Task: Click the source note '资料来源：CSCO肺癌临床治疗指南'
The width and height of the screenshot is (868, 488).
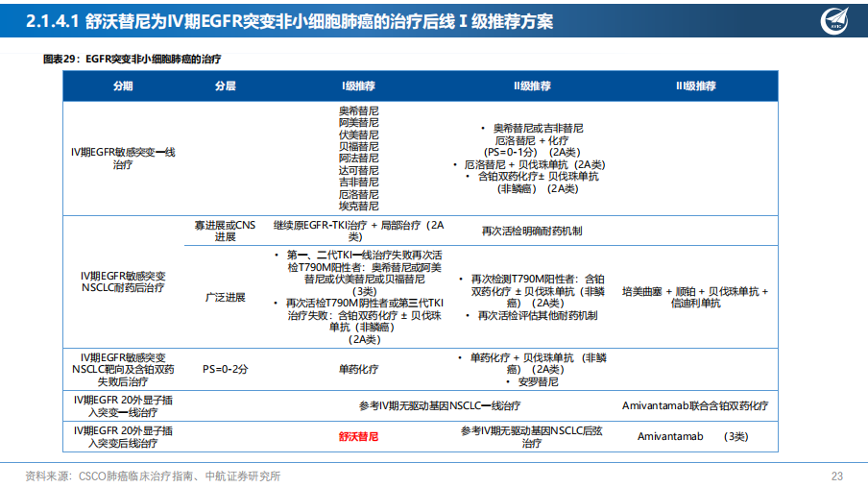Action: click(153, 476)
